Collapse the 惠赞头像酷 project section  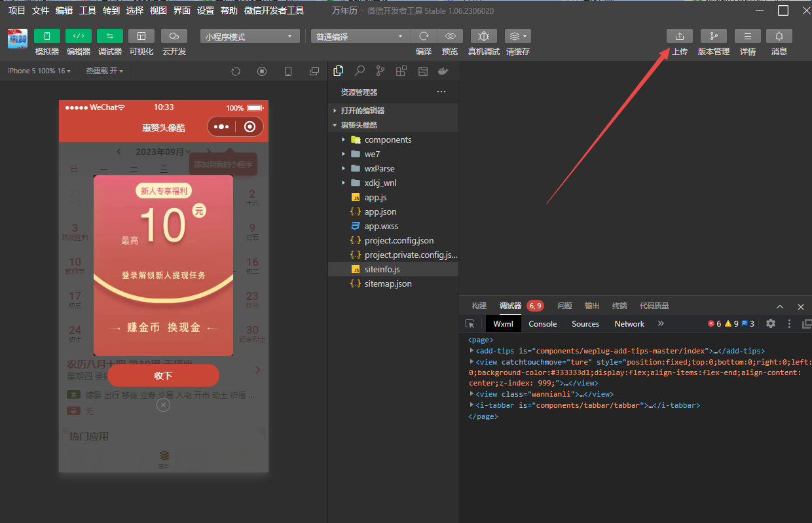click(x=393, y=125)
